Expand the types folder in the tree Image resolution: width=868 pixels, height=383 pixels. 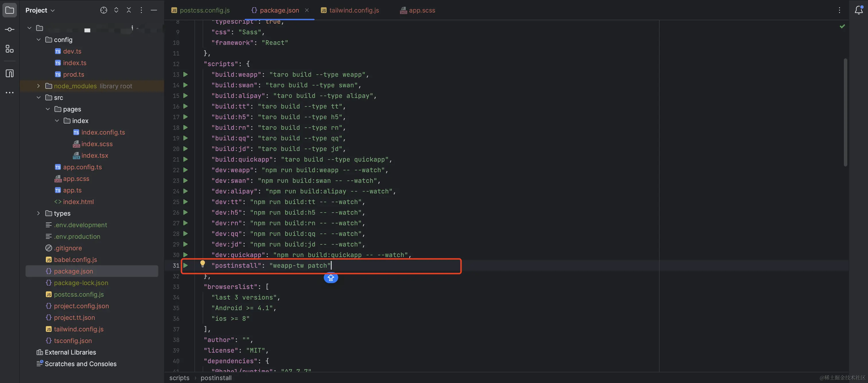(38, 213)
